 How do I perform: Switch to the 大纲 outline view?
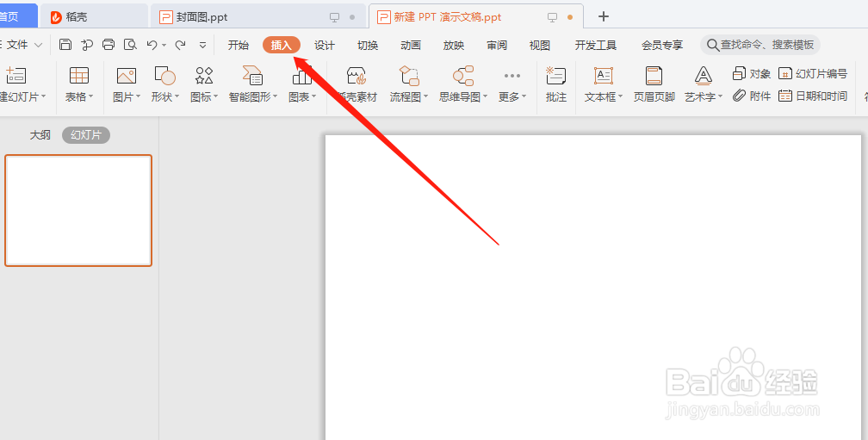[40, 135]
